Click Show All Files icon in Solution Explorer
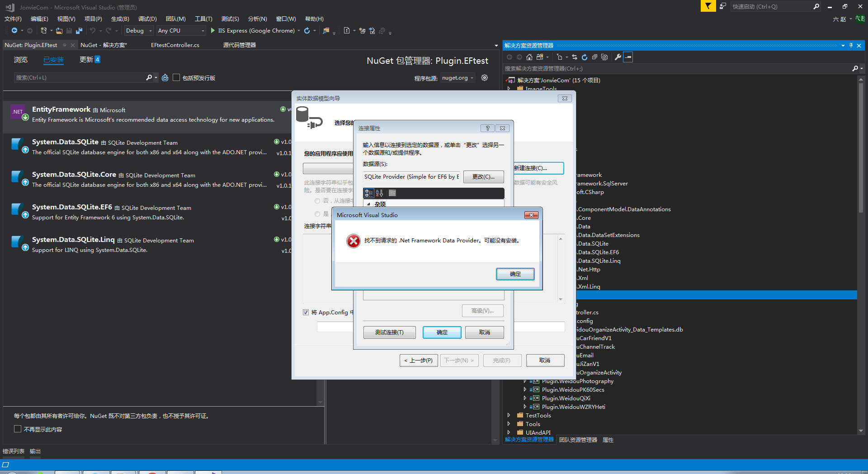The width and height of the screenshot is (868, 474). tap(604, 57)
